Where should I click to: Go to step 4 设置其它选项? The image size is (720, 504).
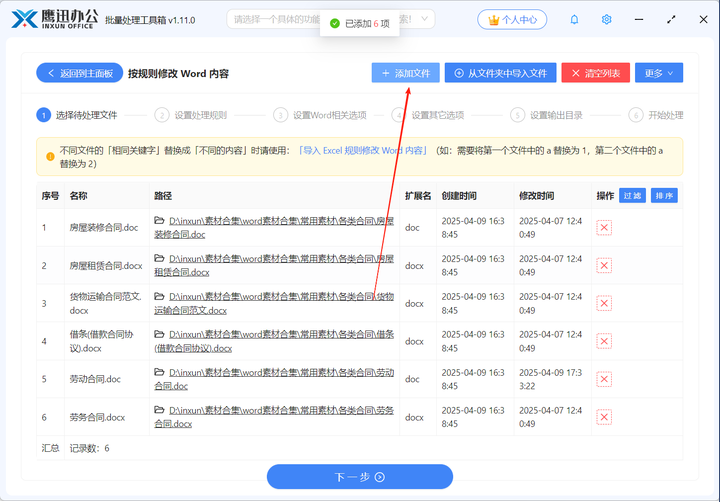click(428, 115)
